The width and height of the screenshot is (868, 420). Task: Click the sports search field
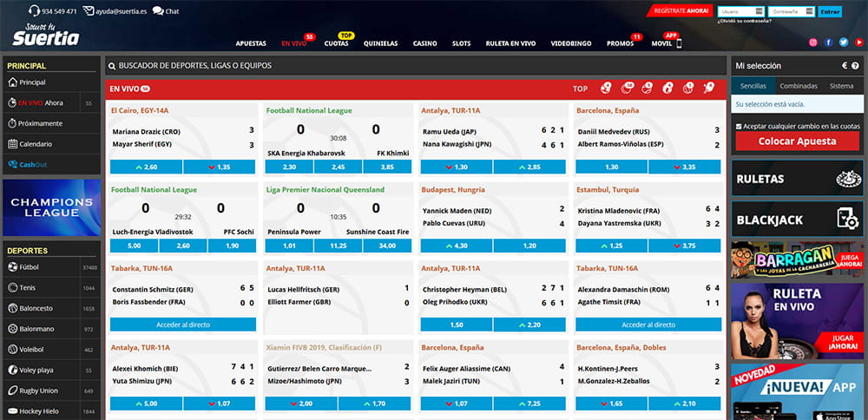[416, 66]
